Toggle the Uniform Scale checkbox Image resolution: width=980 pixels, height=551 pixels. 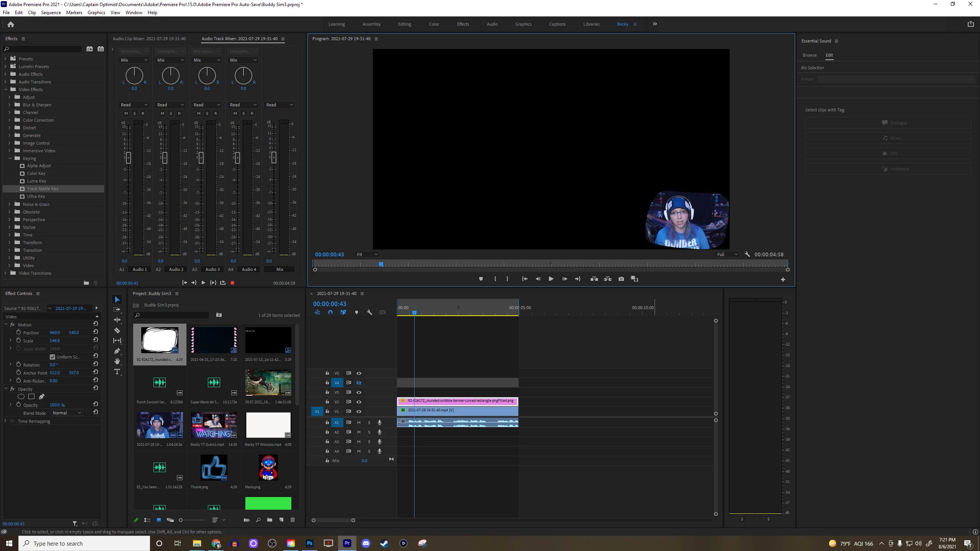(x=52, y=357)
